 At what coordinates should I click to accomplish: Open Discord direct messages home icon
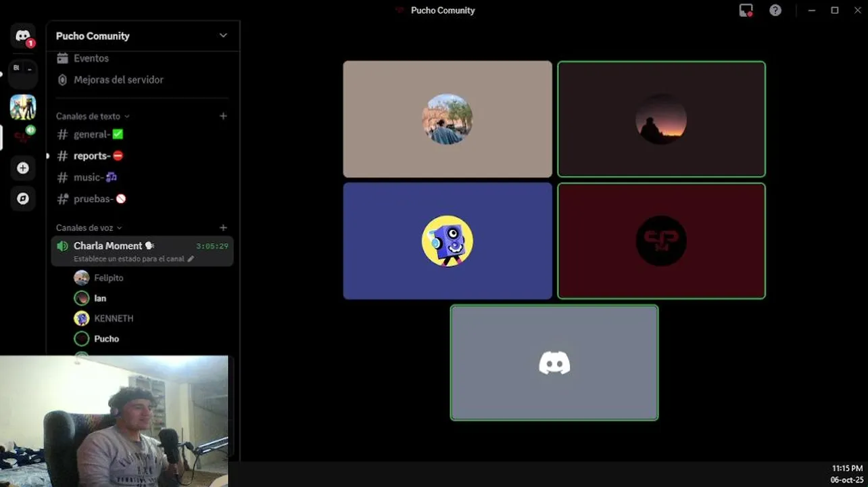point(23,36)
